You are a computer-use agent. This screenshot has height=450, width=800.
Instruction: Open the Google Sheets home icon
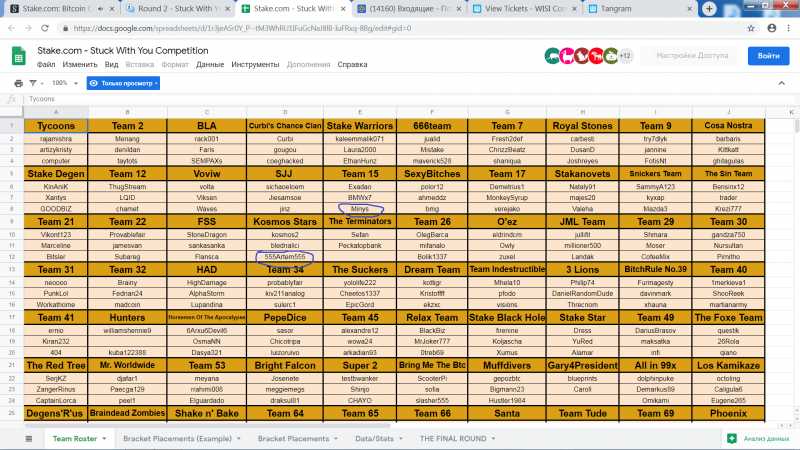coord(19,56)
